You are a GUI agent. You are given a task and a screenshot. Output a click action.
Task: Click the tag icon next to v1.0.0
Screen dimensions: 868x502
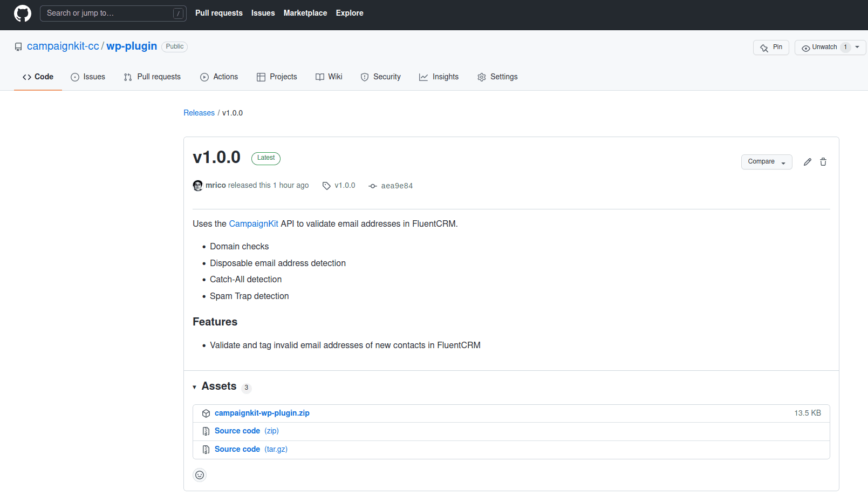(x=326, y=186)
